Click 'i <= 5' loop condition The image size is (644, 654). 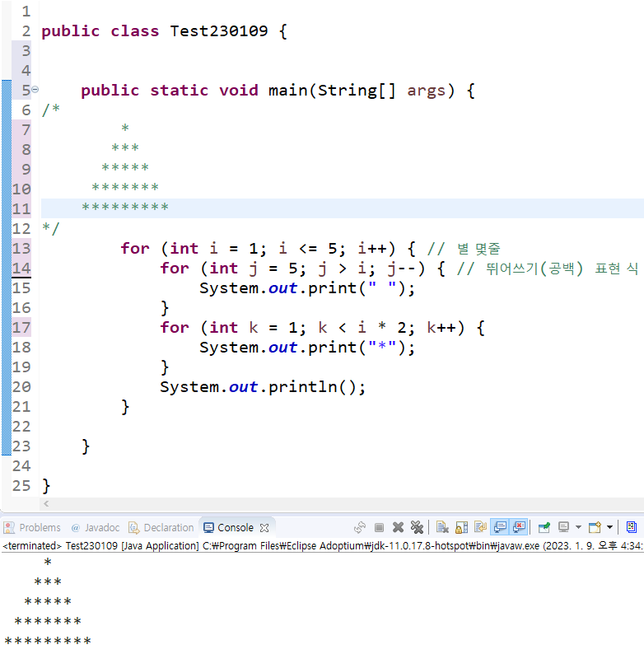pyautogui.click(x=307, y=249)
